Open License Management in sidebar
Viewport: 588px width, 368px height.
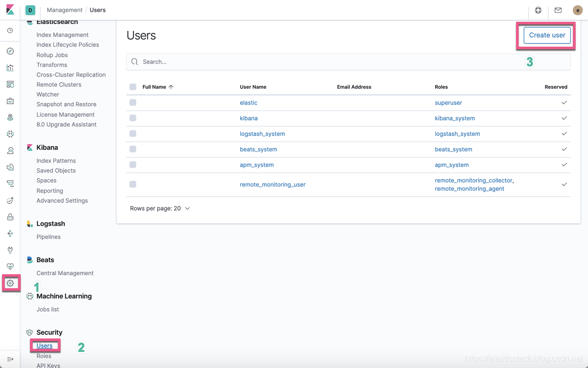(x=66, y=115)
